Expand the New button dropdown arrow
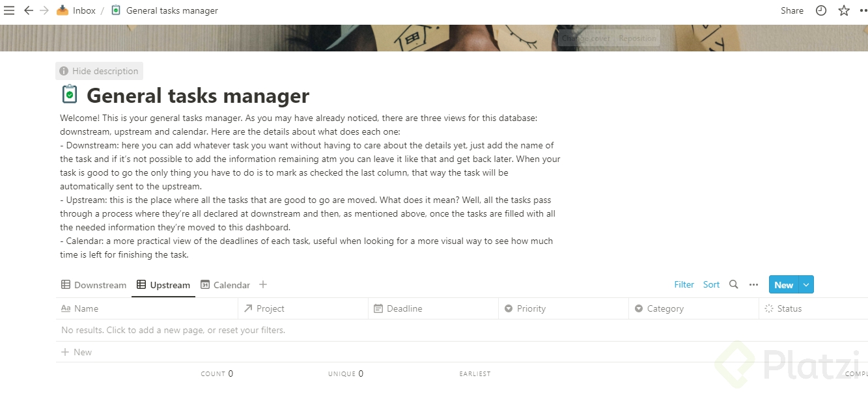868x393 pixels. point(807,284)
